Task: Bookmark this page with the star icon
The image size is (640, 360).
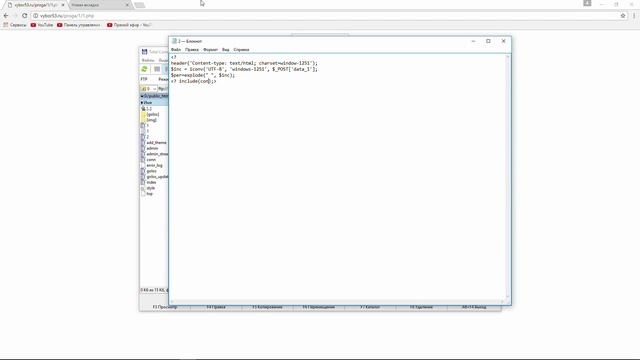Action: [x=623, y=16]
